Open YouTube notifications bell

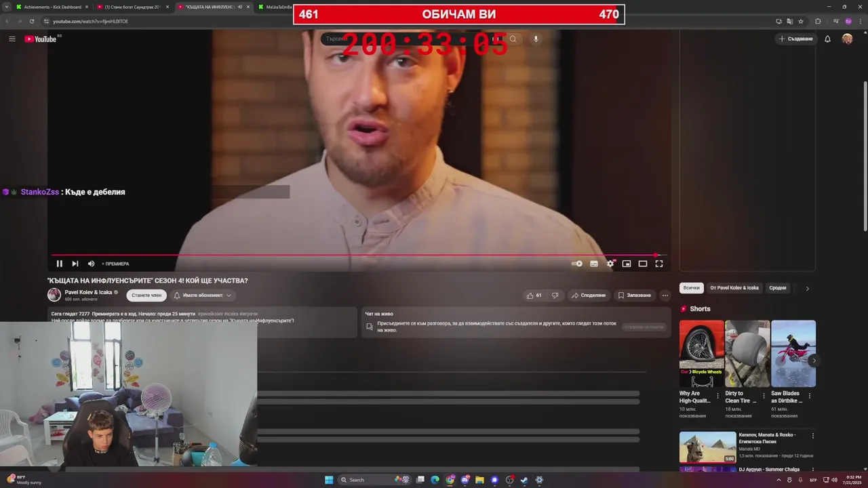(x=827, y=39)
